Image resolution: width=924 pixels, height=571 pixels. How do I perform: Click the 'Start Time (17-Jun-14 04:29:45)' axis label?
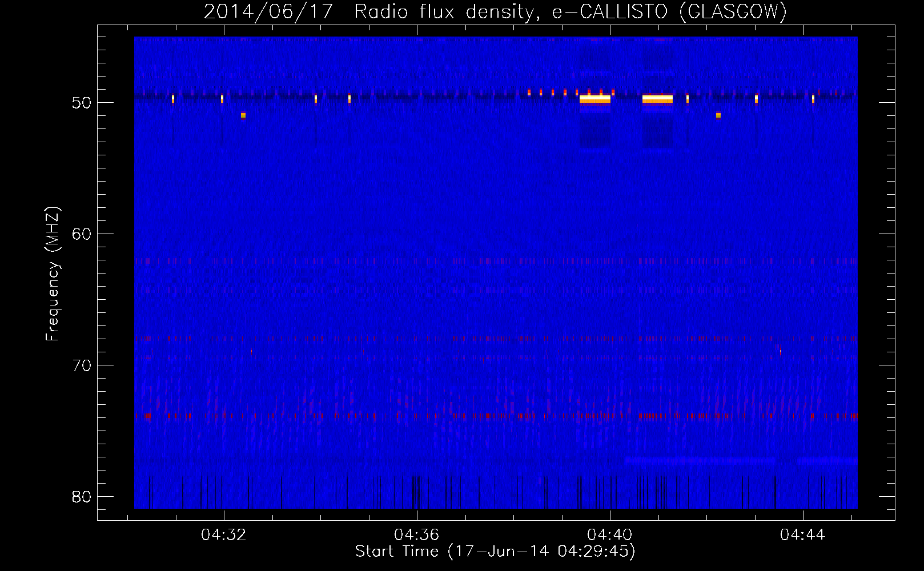point(495,552)
